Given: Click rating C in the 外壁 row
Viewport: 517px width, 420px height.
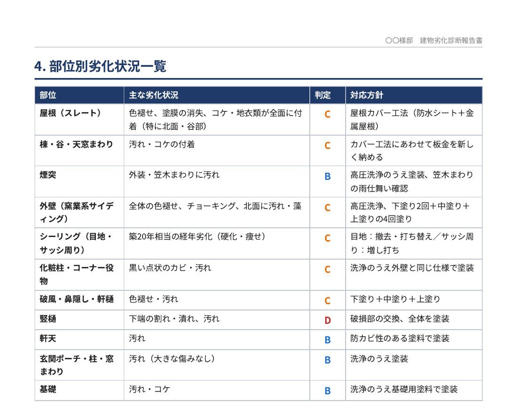Looking at the screenshot, I should point(328,207).
